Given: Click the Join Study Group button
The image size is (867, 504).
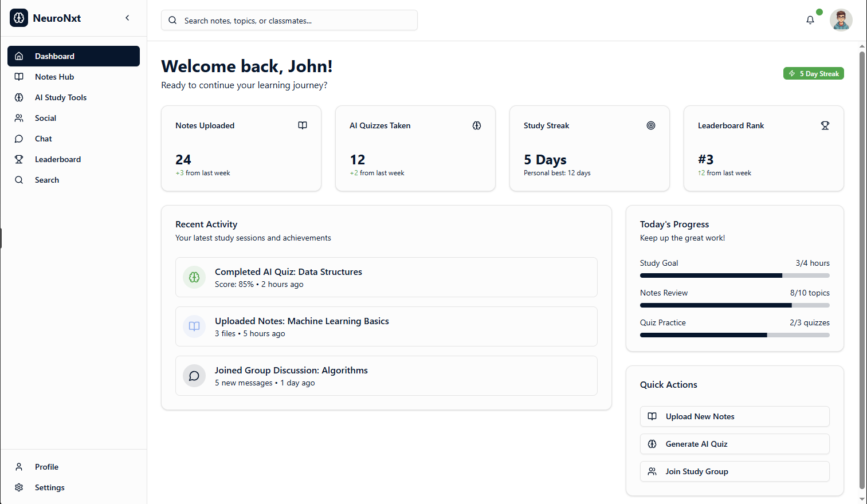Looking at the screenshot, I should pos(734,471).
